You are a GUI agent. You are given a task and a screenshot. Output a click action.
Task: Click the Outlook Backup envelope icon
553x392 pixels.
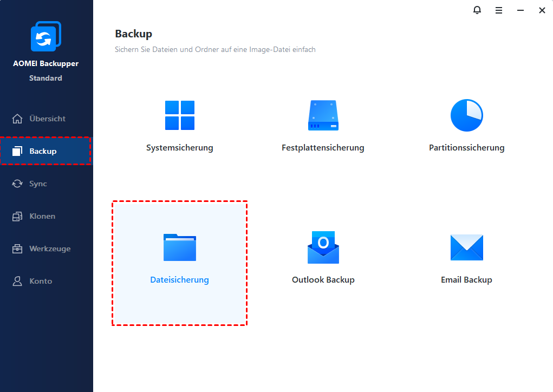coord(323,247)
